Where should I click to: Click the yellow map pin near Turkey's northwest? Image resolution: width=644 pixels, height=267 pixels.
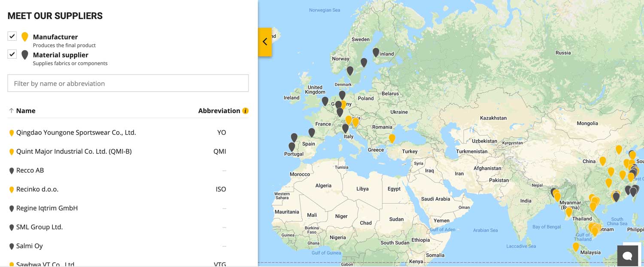[x=392, y=138]
